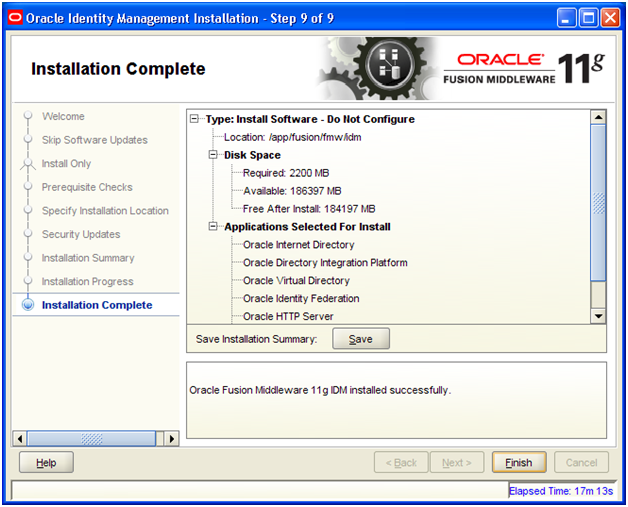The height and width of the screenshot is (507, 628).
Task: Click the installed successfully message text
Action: [x=320, y=390]
